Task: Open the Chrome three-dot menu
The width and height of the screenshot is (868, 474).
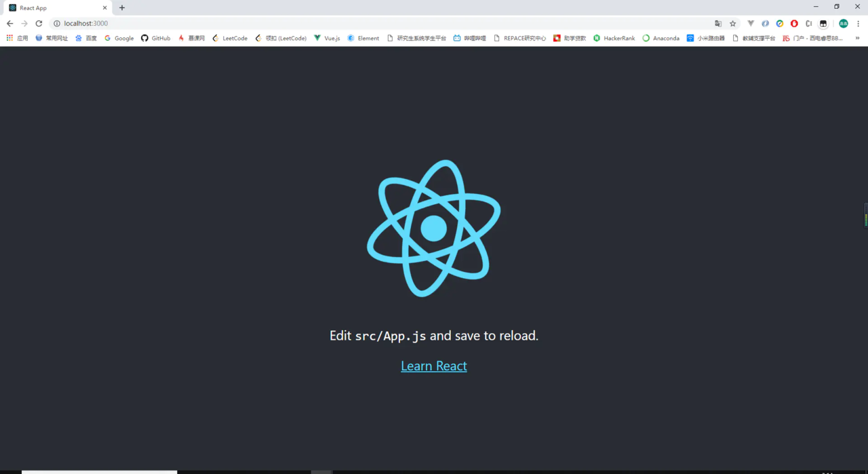Action: [859, 23]
